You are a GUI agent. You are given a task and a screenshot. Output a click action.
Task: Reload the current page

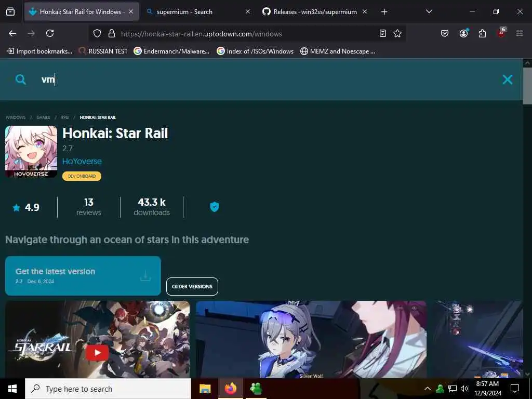[x=50, y=33]
